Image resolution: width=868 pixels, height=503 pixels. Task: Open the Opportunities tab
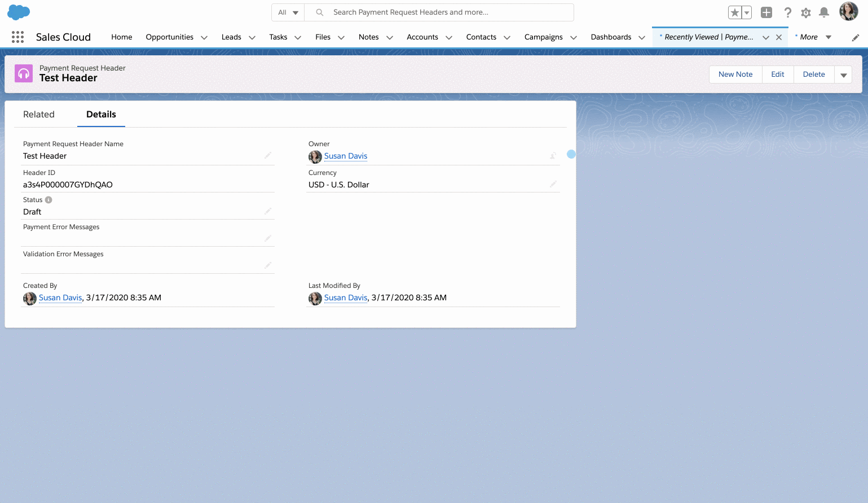coord(170,37)
